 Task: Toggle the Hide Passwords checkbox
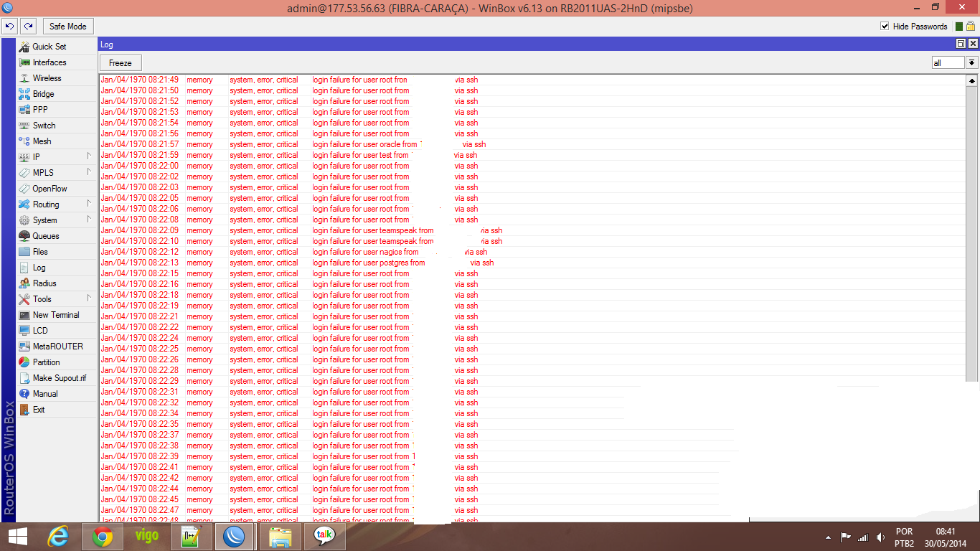pyautogui.click(x=885, y=27)
